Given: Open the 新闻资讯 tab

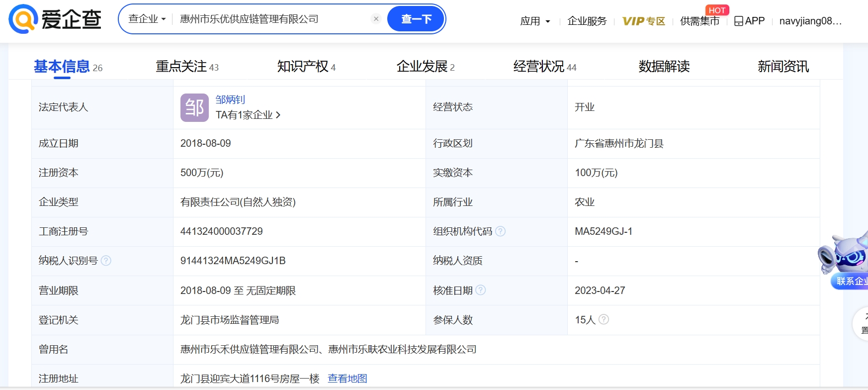Looking at the screenshot, I should (x=783, y=66).
